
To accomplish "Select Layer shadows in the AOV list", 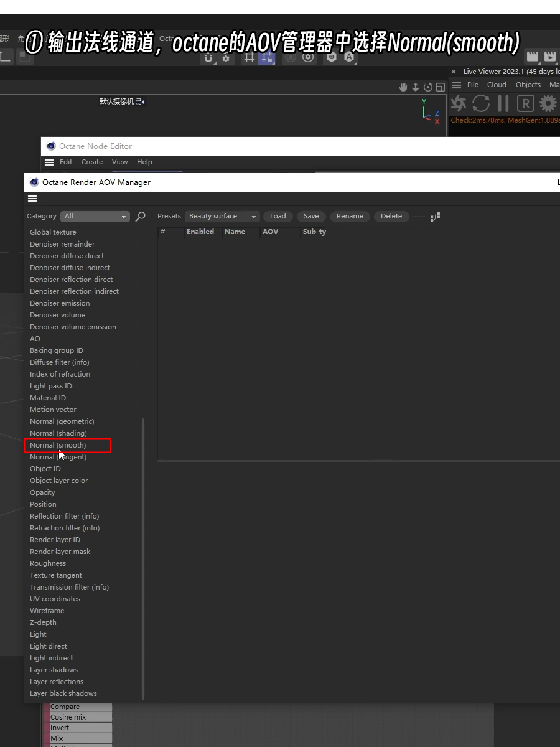I will tap(54, 670).
